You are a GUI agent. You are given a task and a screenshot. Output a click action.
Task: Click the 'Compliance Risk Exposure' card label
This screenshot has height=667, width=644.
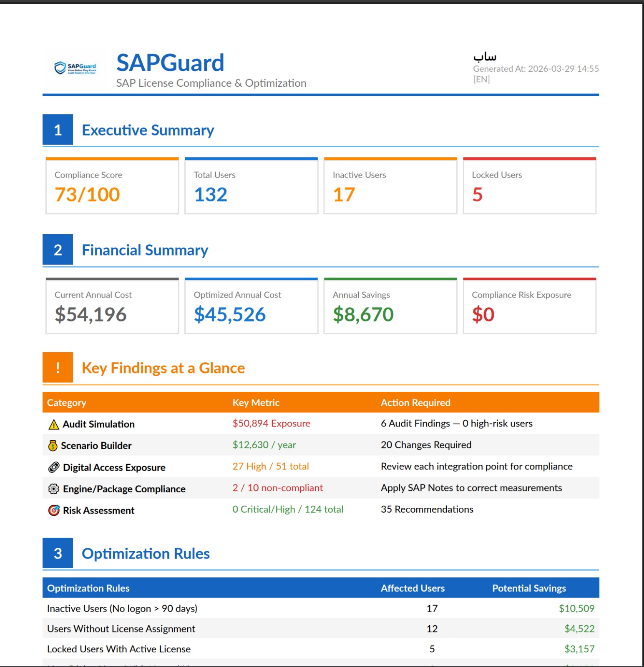click(x=522, y=295)
